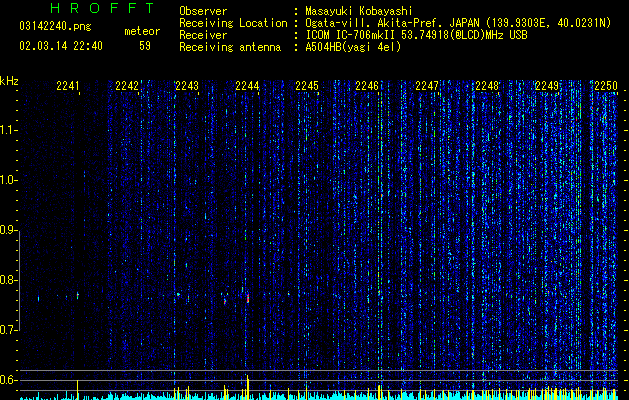The image size is (629, 400).
Task: Click the 0.9 frequency axis label
Action: tap(9, 230)
